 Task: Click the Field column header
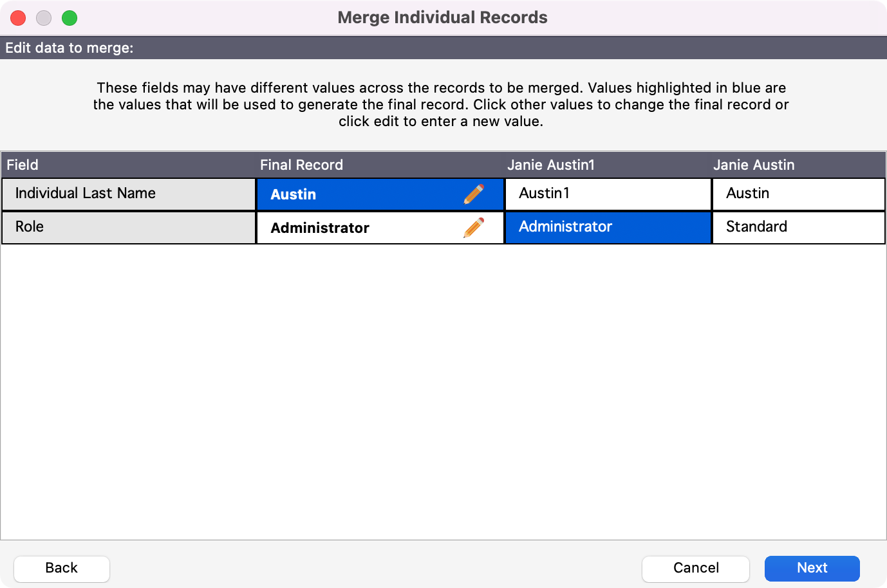click(23, 165)
